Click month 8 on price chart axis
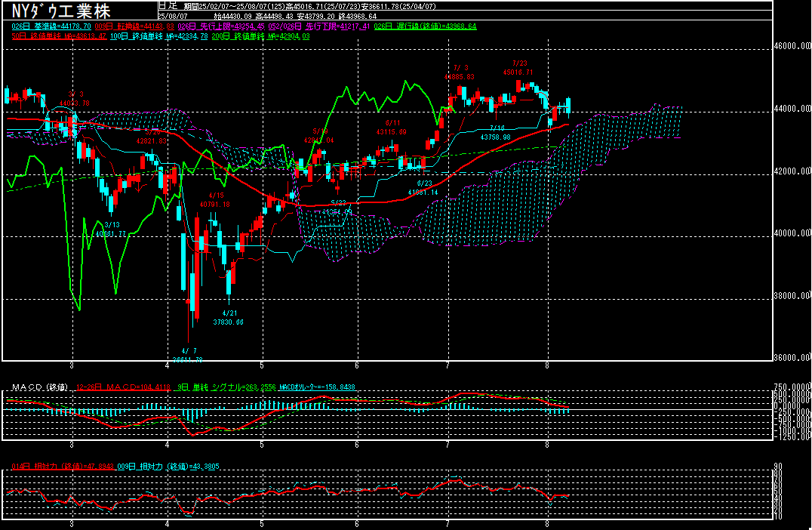 tap(547, 365)
